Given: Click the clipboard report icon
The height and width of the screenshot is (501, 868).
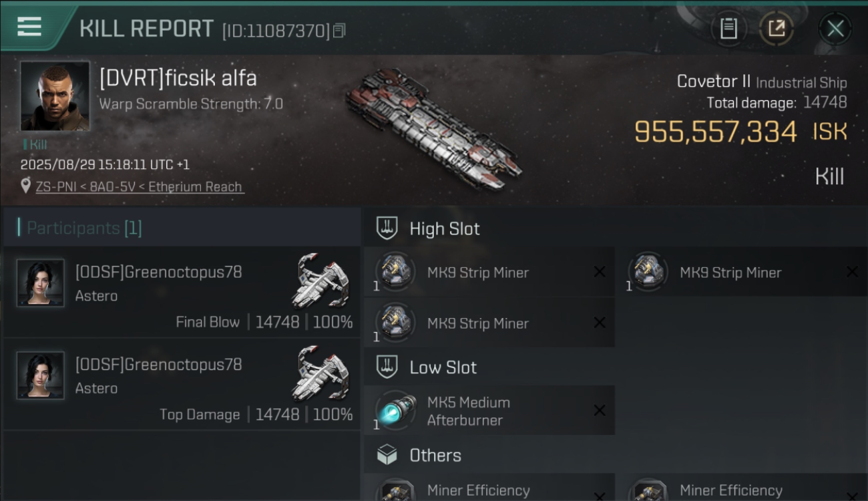Looking at the screenshot, I should [728, 29].
